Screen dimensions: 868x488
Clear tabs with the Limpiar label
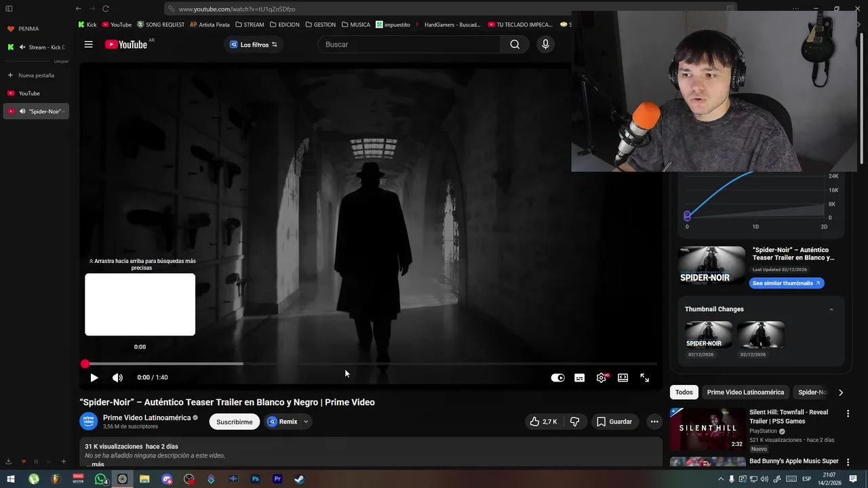click(x=61, y=61)
